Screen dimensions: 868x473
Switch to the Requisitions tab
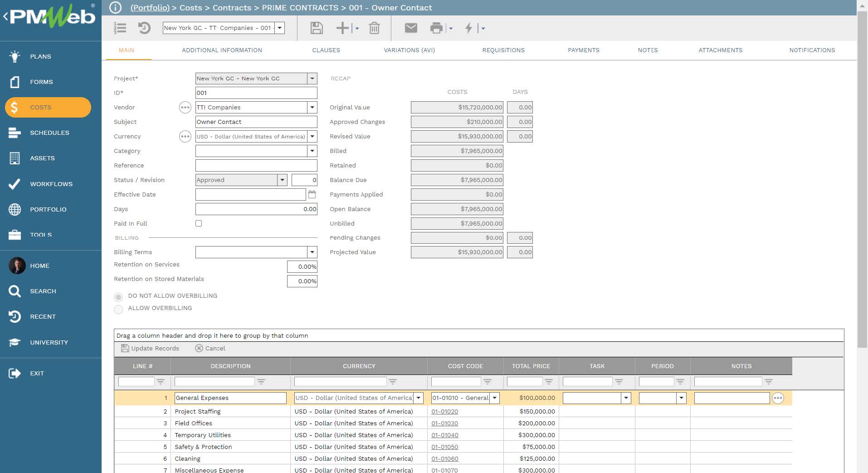pos(503,50)
